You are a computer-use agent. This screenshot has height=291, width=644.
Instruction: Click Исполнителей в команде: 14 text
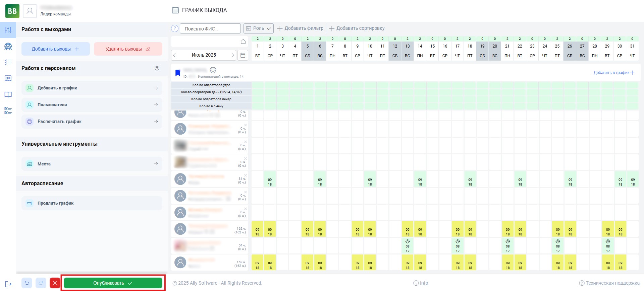click(x=221, y=77)
